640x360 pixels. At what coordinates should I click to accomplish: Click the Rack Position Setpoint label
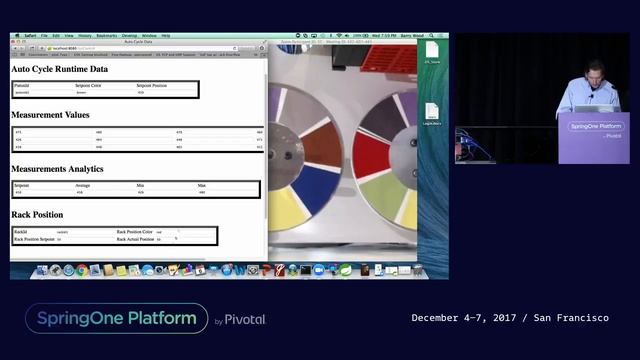click(x=34, y=239)
